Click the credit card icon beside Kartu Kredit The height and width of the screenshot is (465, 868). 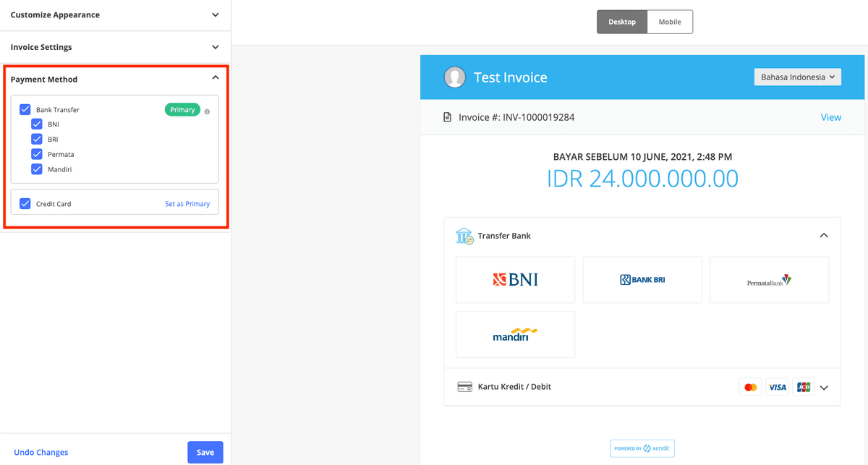tap(464, 387)
